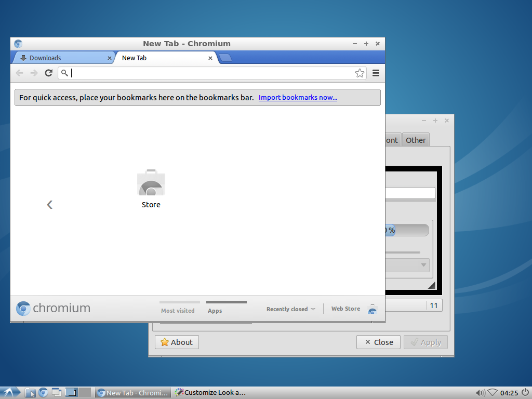This screenshot has width=532, height=399.
Task: Launch the Store app icon
Action: [151, 189]
